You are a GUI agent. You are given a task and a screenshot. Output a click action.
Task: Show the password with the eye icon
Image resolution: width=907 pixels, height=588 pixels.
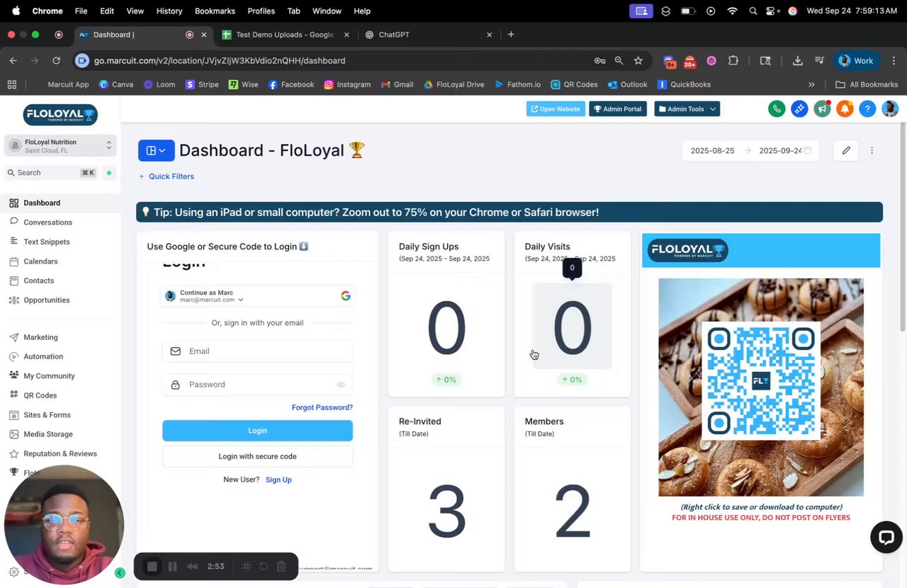point(341,385)
